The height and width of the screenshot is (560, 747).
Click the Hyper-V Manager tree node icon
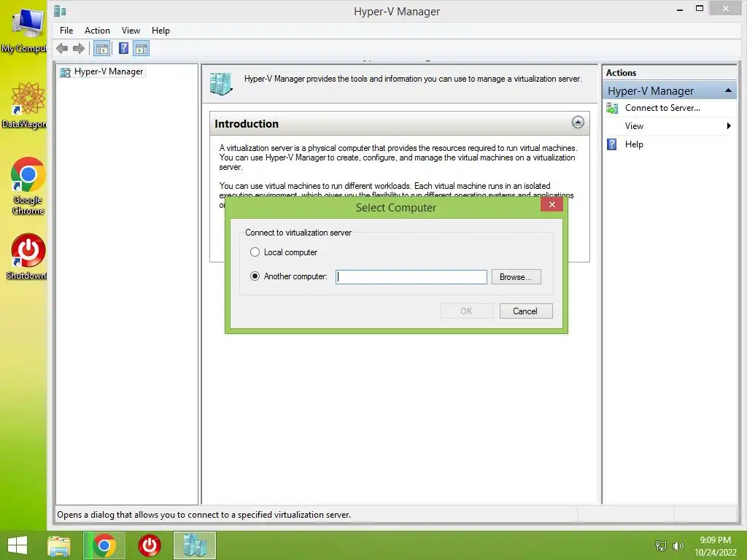pyautogui.click(x=65, y=72)
